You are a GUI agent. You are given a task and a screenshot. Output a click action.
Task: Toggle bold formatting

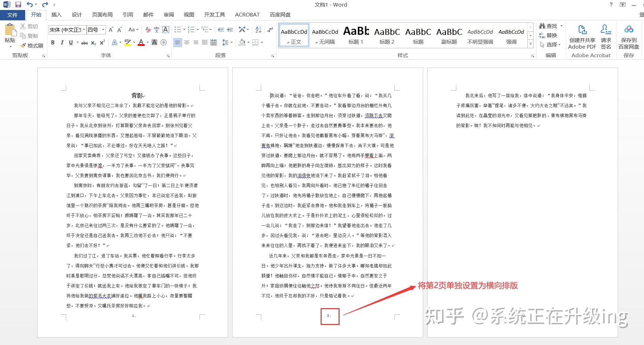52,42
